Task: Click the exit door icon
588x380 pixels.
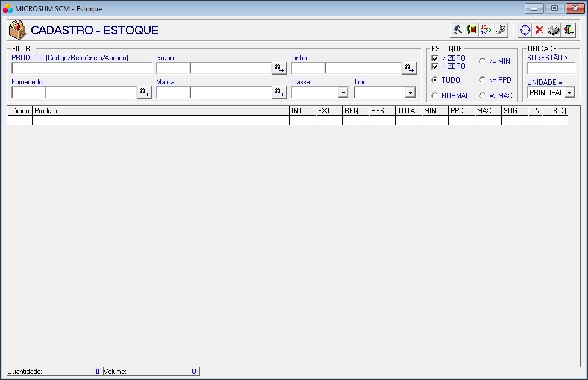Action: click(568, 30)
